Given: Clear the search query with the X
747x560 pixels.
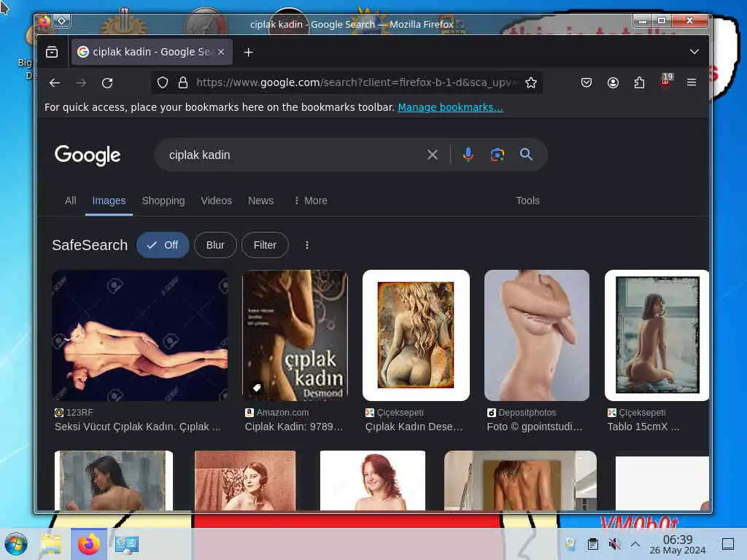Looking at the screenshot, I should click(x=432, y=155).
